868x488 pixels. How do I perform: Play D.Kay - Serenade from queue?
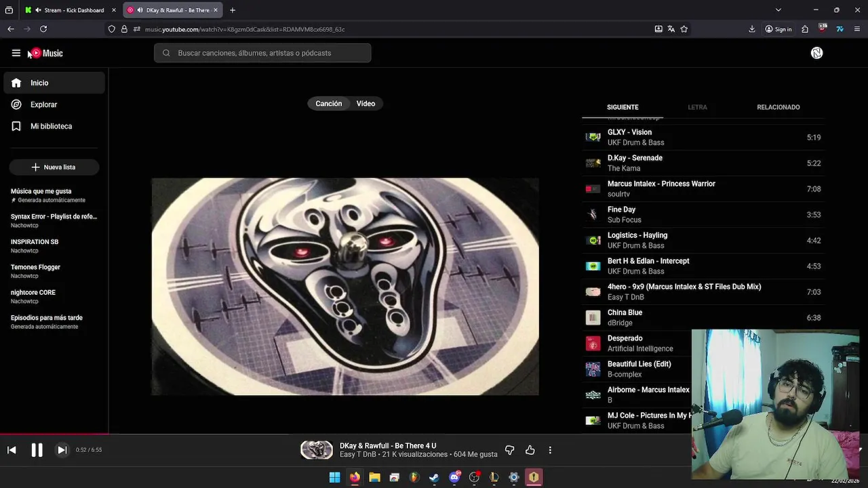tap(703, 163)
